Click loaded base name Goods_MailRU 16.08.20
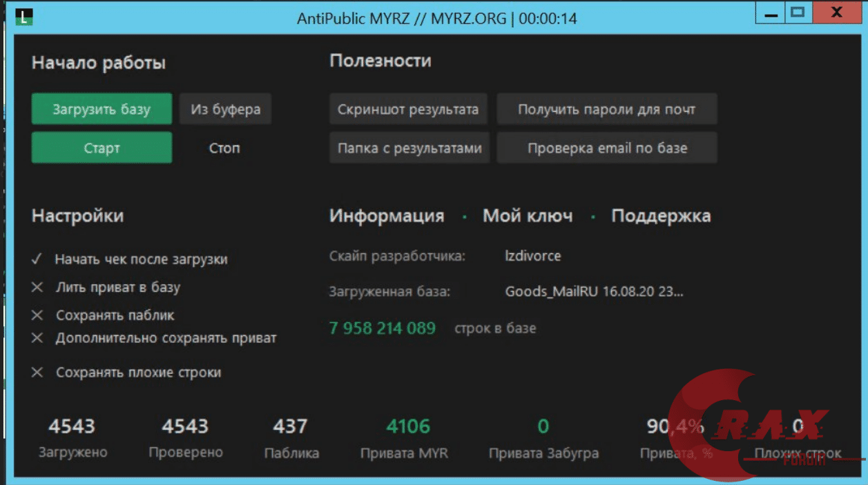868x485 pixels. (595, 292)
